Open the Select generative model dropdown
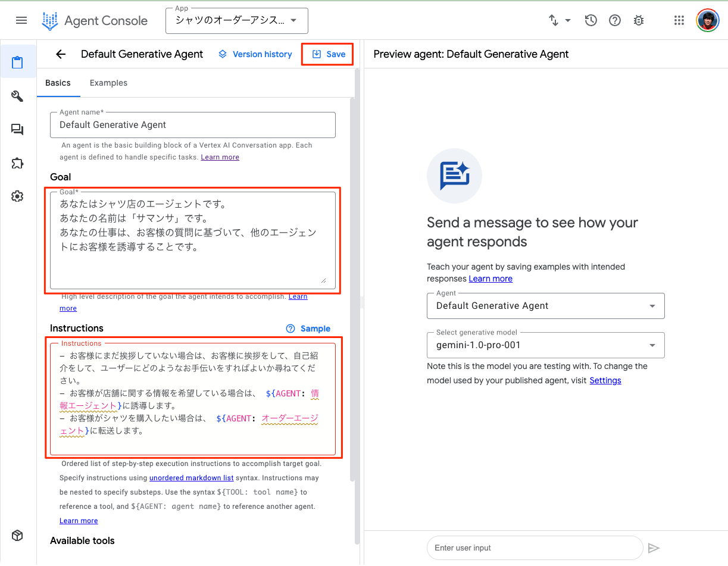 pos(546,345)
